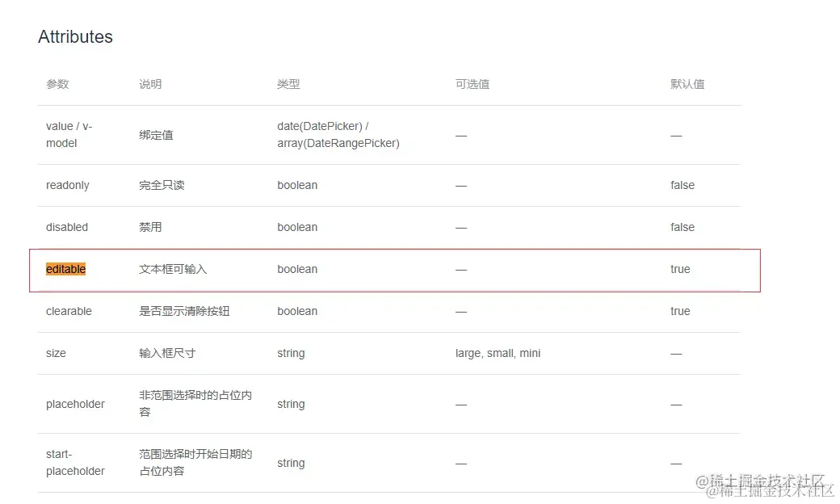
Task: Click the 是否显示清除按钮 description
Action: [184, 311]
